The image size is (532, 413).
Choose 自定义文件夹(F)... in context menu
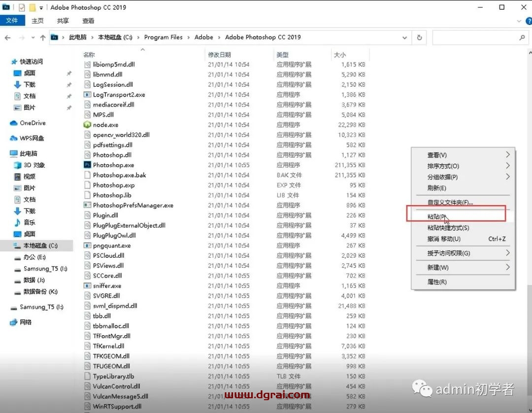(464, 202)
